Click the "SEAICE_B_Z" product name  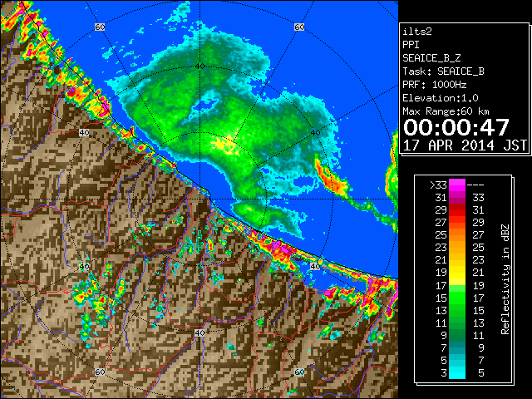[431, 58]
